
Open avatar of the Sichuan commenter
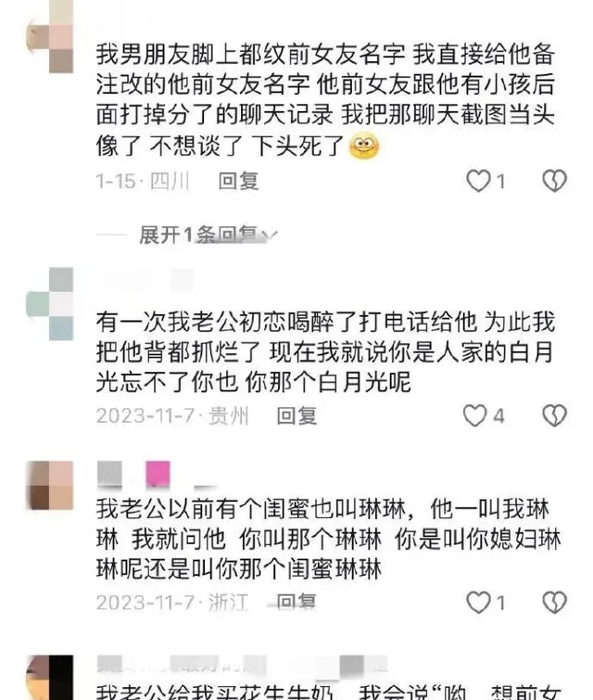click(49, 36)
